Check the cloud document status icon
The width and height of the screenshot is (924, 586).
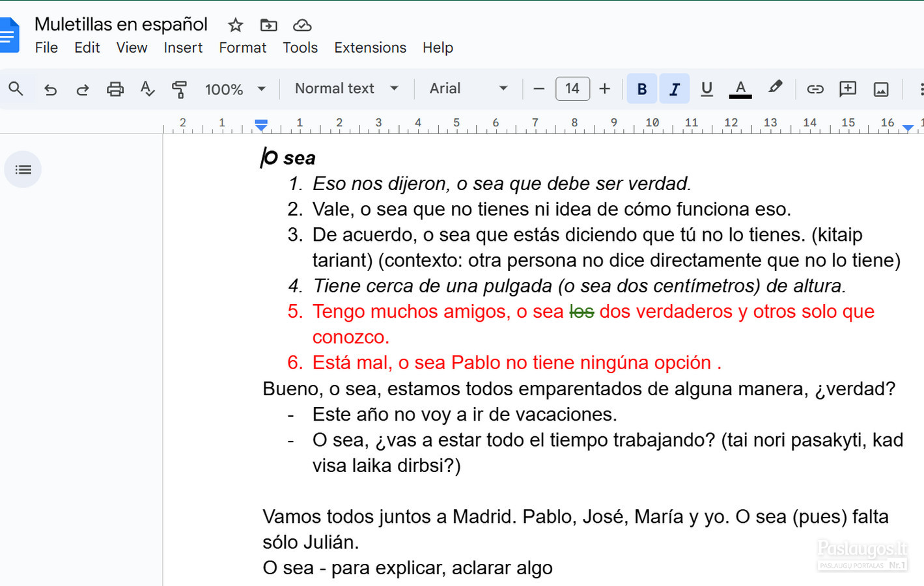tap(302, 25)
